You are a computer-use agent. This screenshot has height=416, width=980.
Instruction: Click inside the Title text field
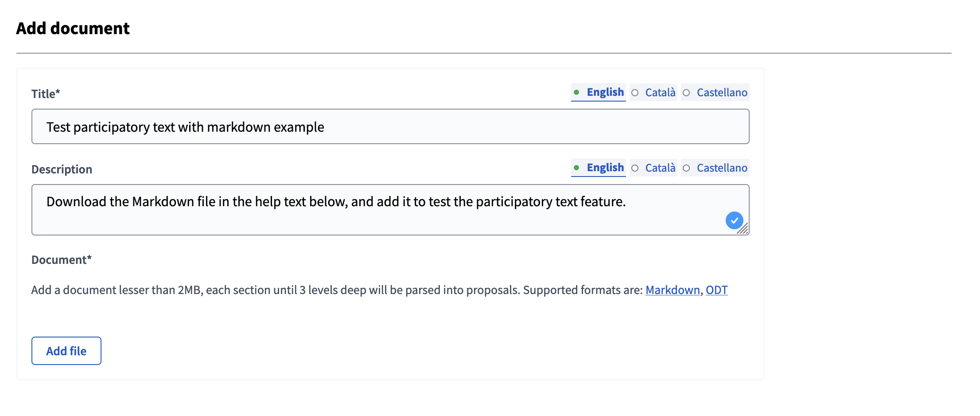(x=390, y=126)
